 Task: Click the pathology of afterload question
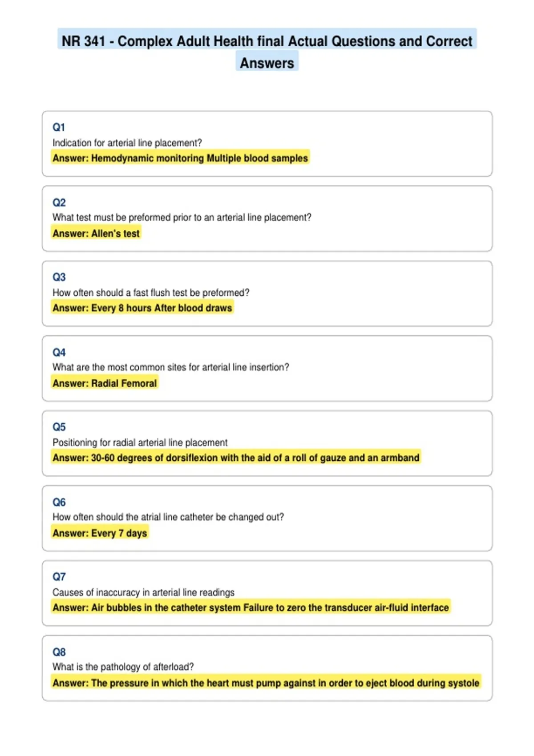point(123,667)
